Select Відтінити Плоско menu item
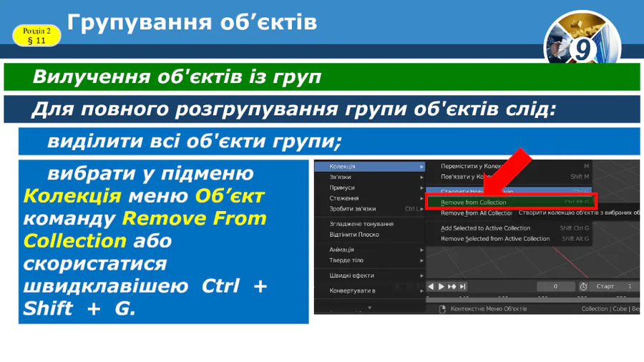Screen dimensions: 644x362 (354, 235)
